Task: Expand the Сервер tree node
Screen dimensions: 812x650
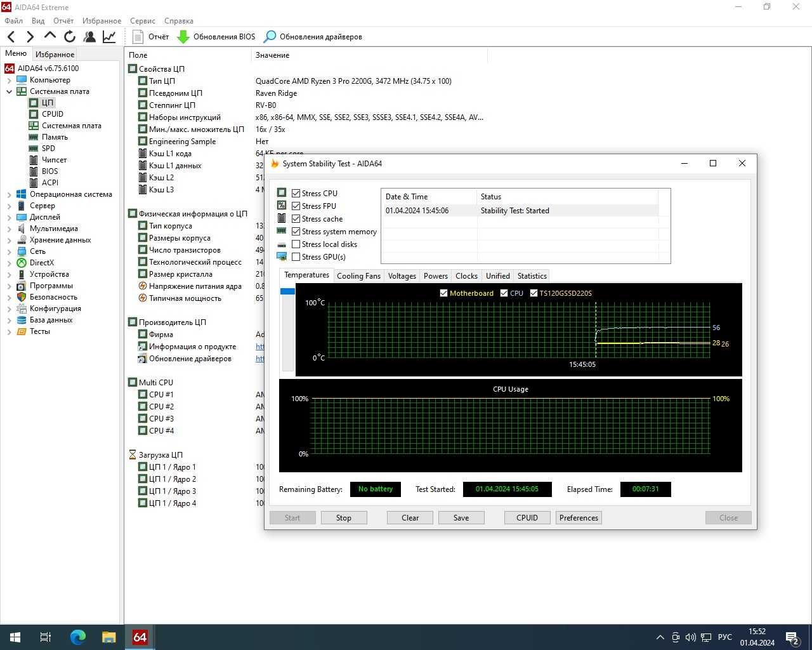Action: 9,206
